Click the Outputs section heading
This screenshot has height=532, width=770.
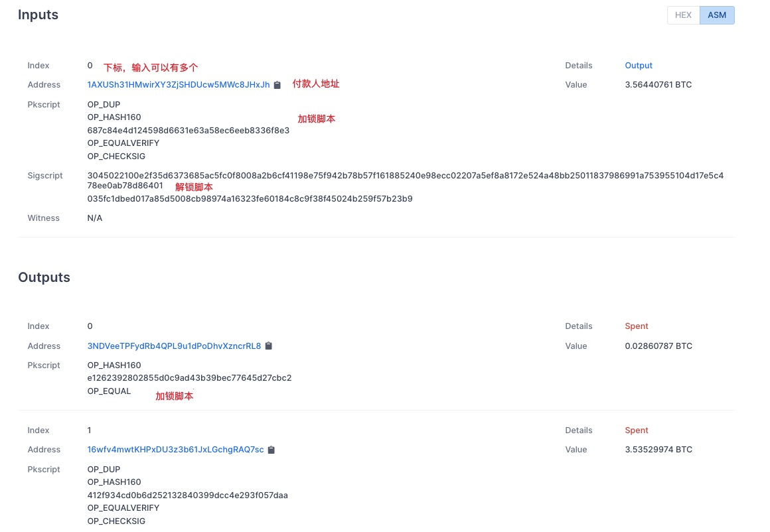point(44,277)
